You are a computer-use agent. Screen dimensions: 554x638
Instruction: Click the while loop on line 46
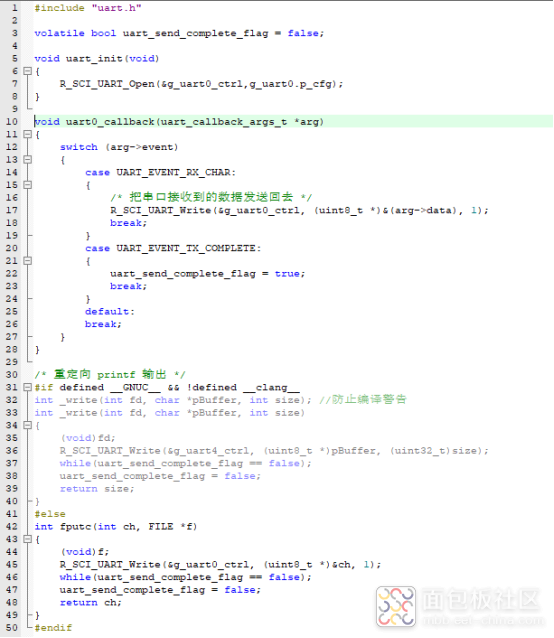[x=185, y=577]
